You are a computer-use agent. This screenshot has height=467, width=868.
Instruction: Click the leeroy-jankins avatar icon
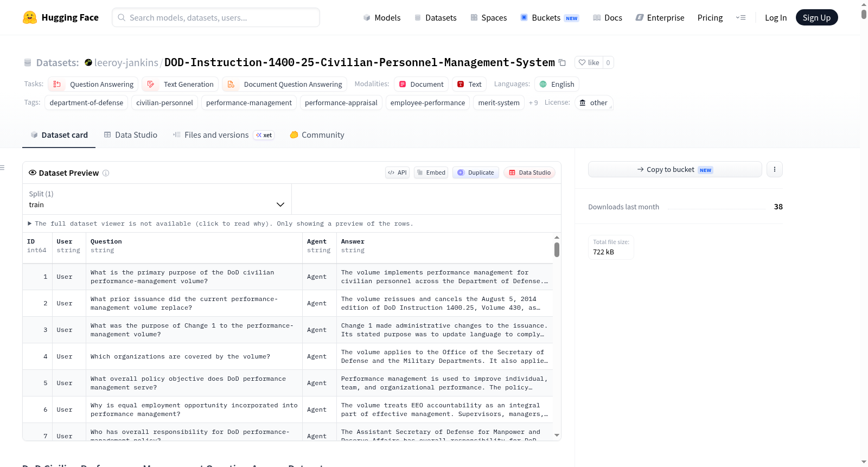coord(88,62)
